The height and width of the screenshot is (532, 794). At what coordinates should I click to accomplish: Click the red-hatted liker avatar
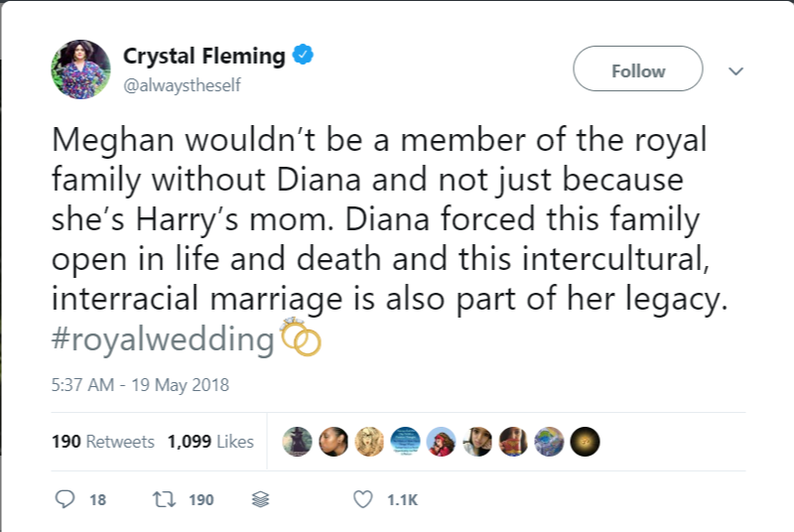tap(442, 442)
